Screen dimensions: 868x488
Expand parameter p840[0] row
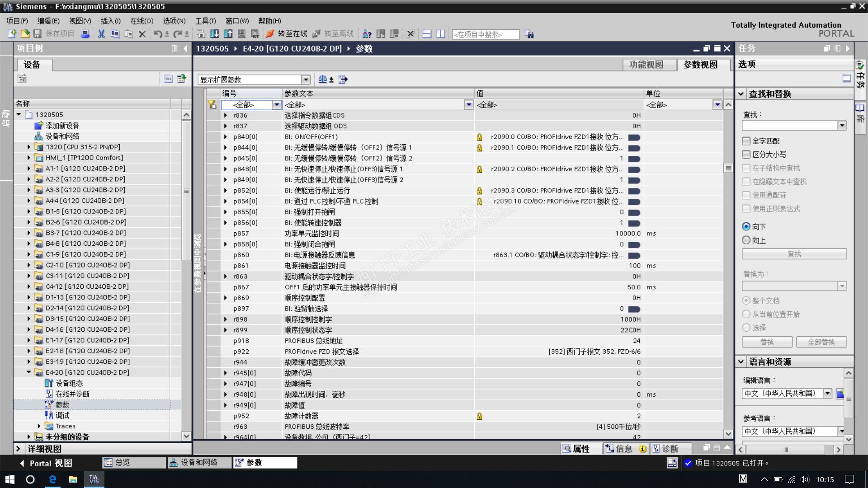click(226, 137)
